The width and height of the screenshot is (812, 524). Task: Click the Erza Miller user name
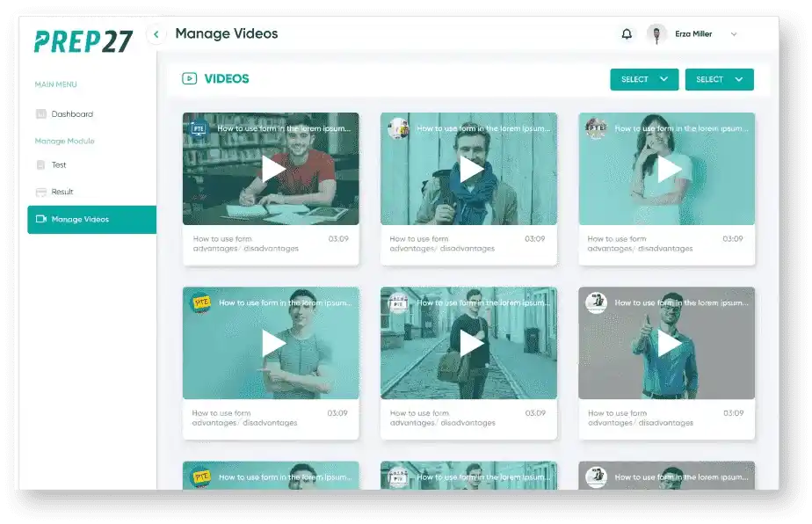pos(693,33)
